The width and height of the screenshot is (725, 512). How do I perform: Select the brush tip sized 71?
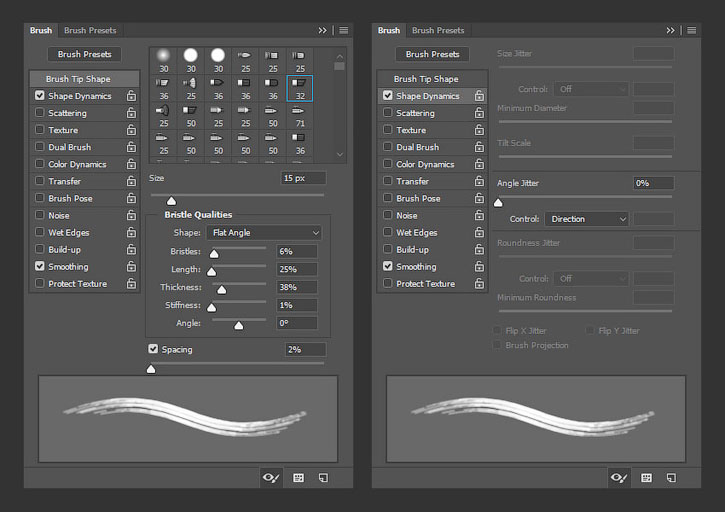(x=300, y=116)
